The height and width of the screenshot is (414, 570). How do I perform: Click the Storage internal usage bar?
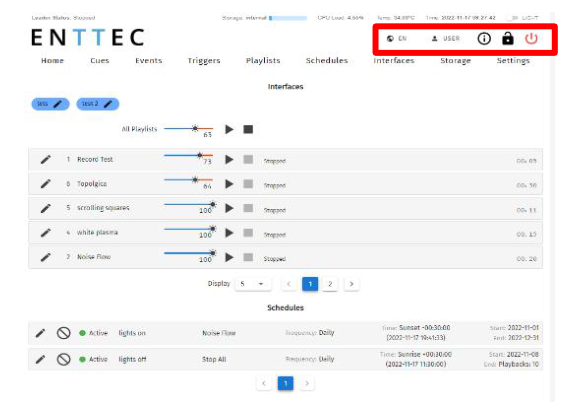pos(288,18)
